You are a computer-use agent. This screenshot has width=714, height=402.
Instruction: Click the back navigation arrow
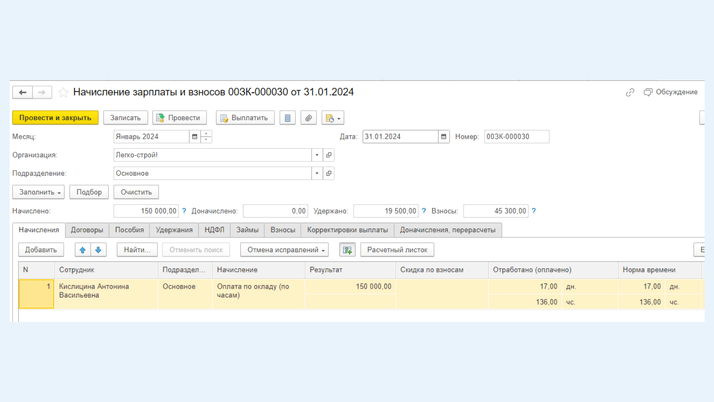click(x=22, y=92)
